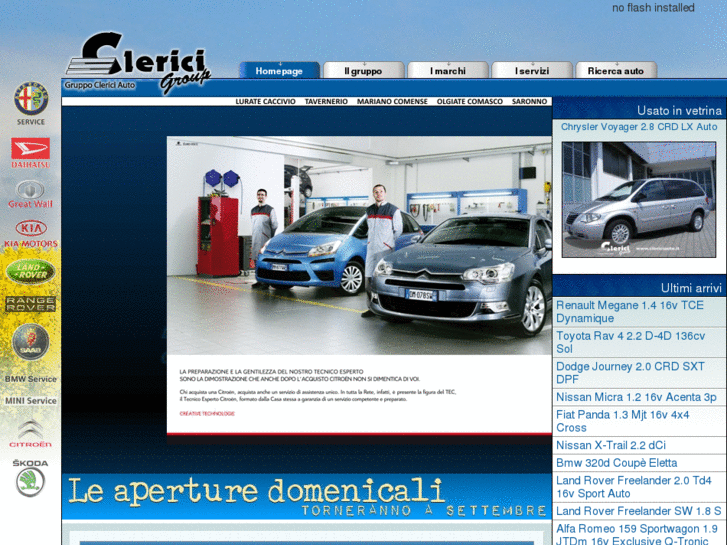727x545 pixels.
Task: Click the Gruppo Clerici Auto label
Action: [100, 85]
